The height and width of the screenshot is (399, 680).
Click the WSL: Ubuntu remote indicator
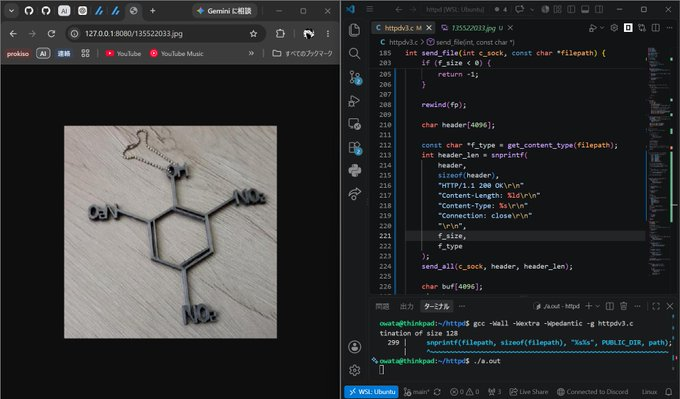pos(372,392)
